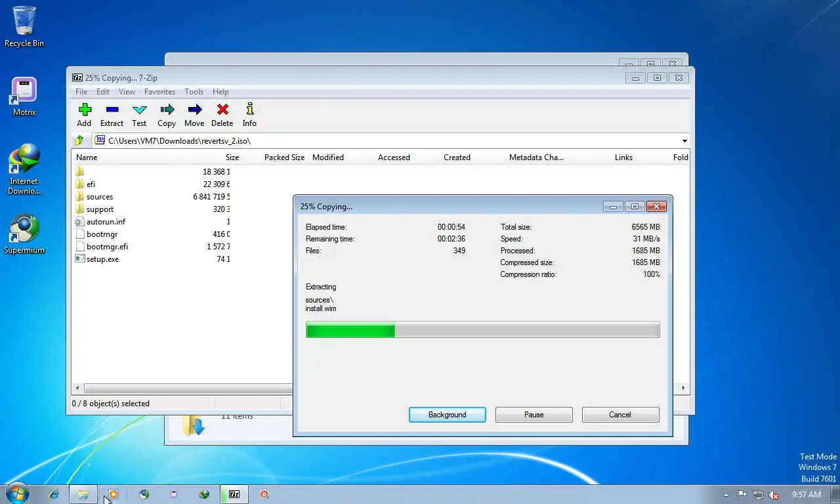The image size is (840, 504).
Task: Open the Tools menu
Action: [194, 92]
